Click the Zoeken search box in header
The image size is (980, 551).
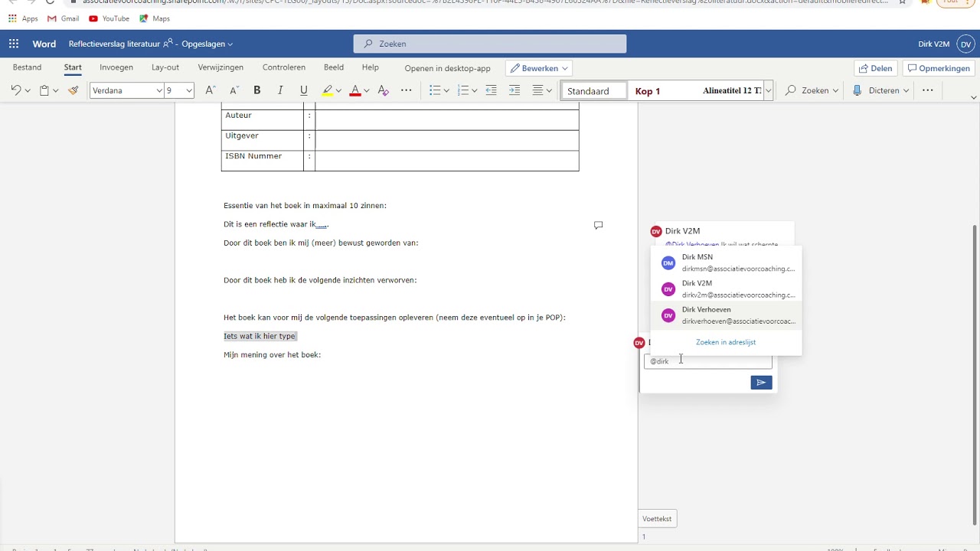(x=490, y=44)
